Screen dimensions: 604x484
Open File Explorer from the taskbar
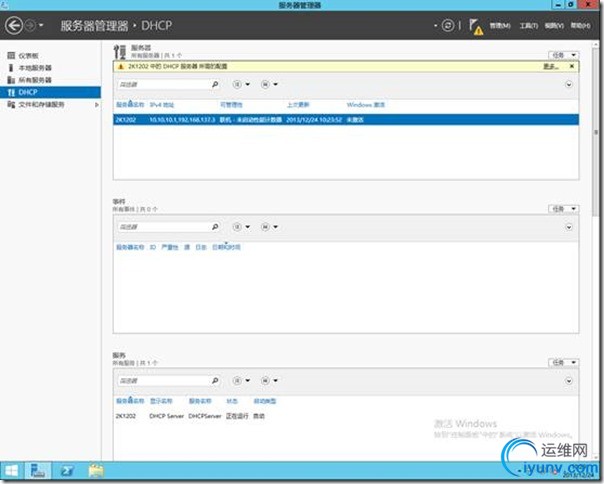[96, 471]
